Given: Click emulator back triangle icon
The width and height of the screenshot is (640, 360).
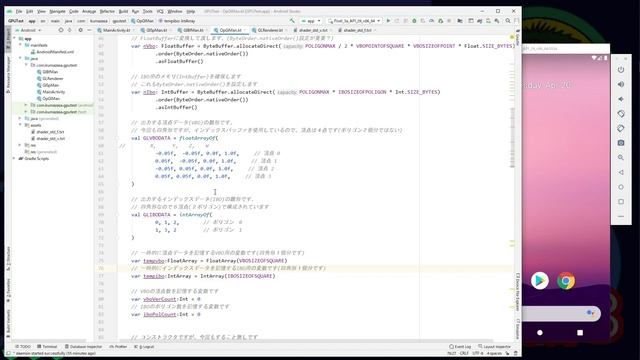Looking at the screenshot, I should [x=621, y=172].
